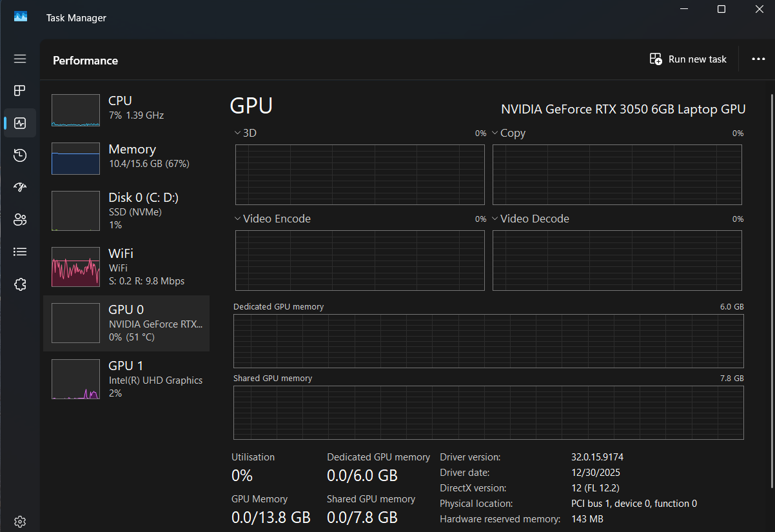
Task: Open the three-dots more options menu
Action: 758,59
